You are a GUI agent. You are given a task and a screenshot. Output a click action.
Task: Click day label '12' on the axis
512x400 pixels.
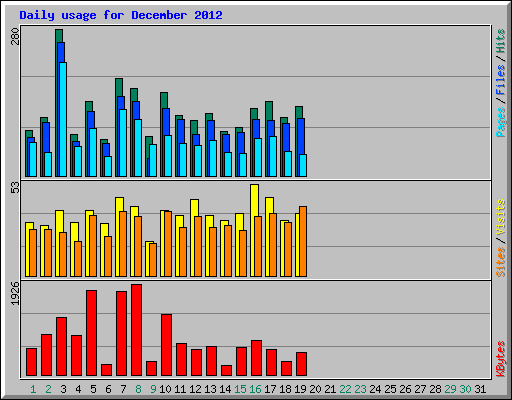click(195, 389)
